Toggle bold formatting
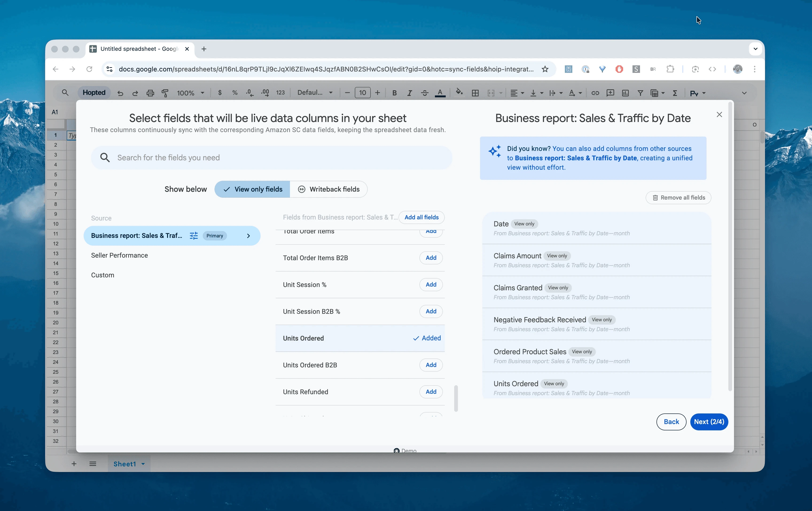812x511 pixels. point(394,93)
